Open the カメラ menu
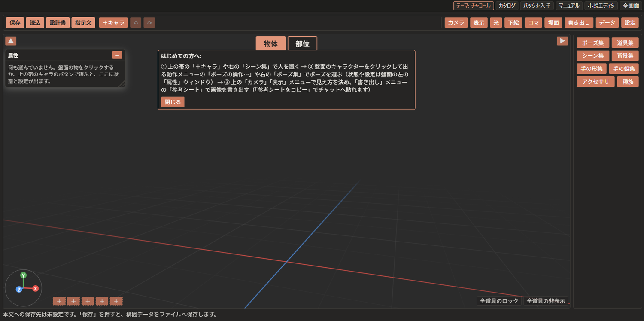The width and height of the screenshot is (644, 321). coord(456,23)
